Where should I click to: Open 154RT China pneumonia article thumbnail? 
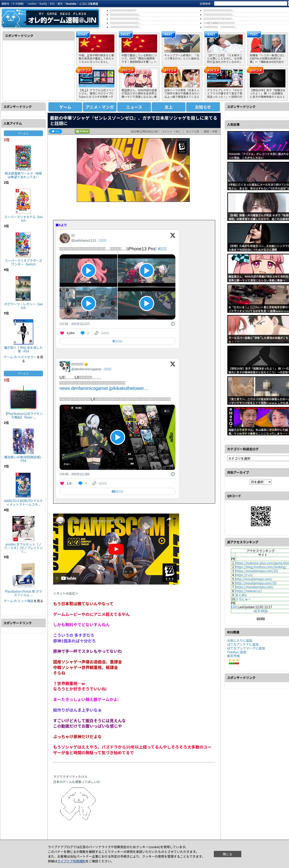point(97,43)
